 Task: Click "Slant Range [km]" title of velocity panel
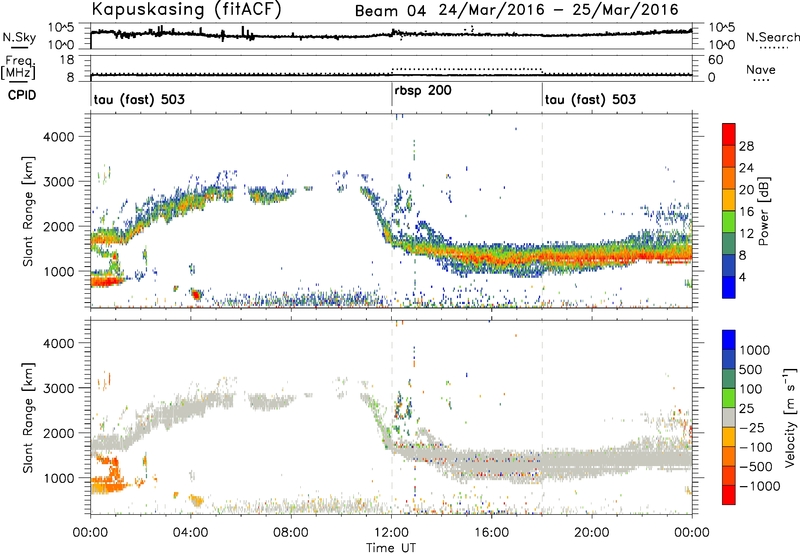tap(28, 418)
